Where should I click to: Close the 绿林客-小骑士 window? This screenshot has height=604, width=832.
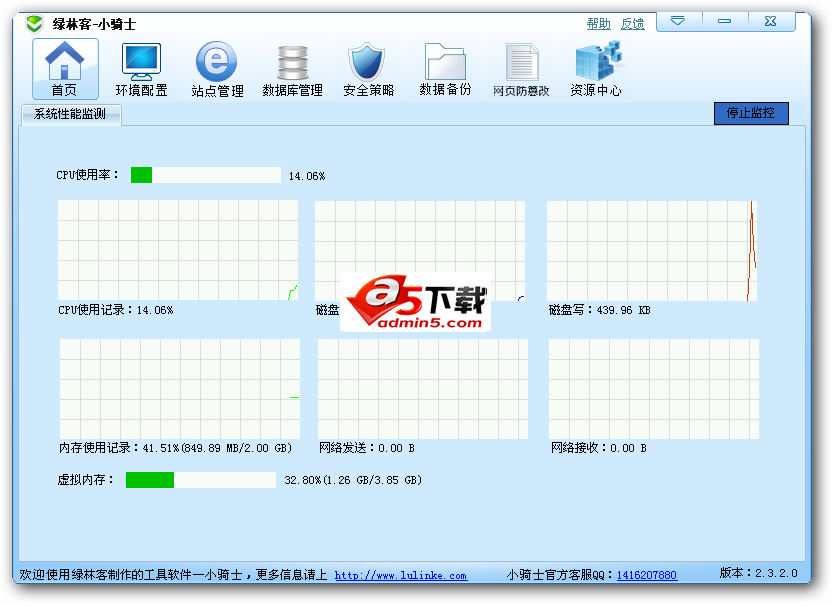click(x=771, y=22)
